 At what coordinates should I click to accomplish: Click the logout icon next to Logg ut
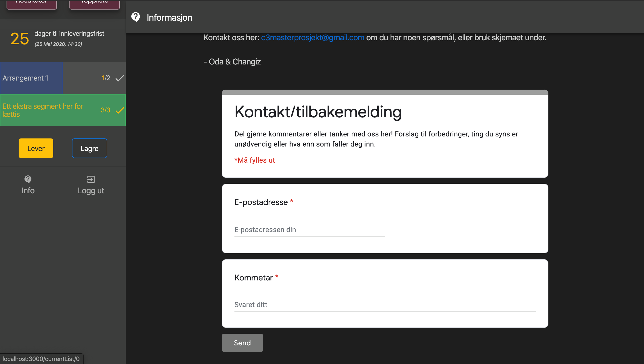90,179
